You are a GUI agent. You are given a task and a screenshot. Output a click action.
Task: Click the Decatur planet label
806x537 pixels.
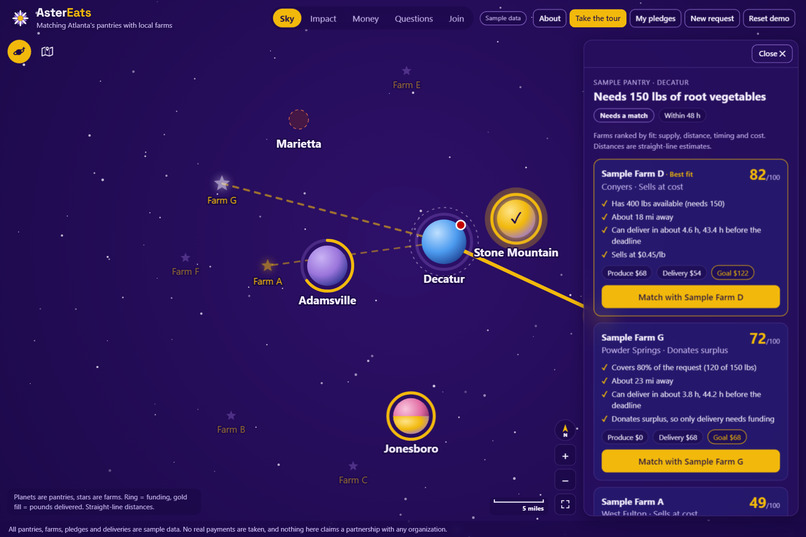point(444,279)
